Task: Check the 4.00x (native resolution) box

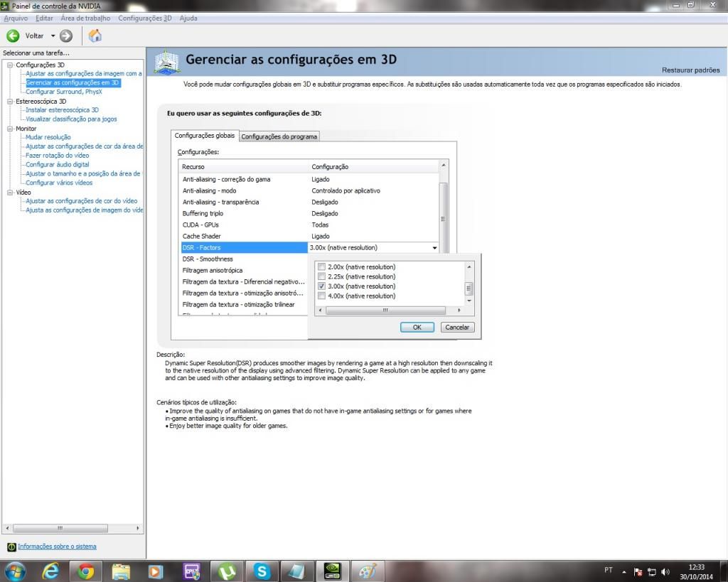Action: pos(321,296)
